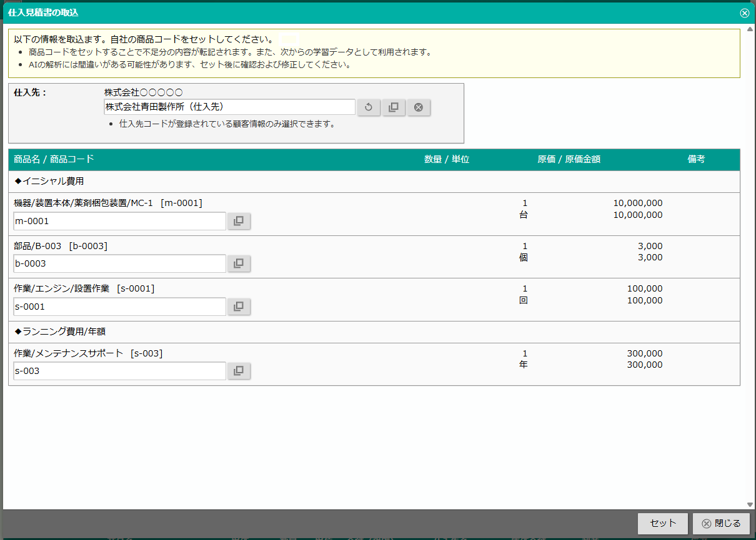This screenshot has height=540, width=756.
Task: Click the scrollbar up arrow
Action: pyautogui.click(x=750, y=29)
